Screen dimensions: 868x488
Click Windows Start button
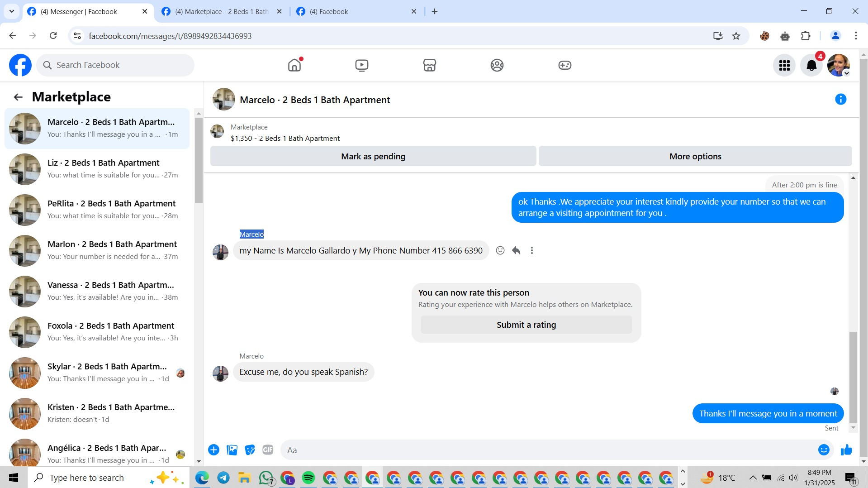pos(14,478)
